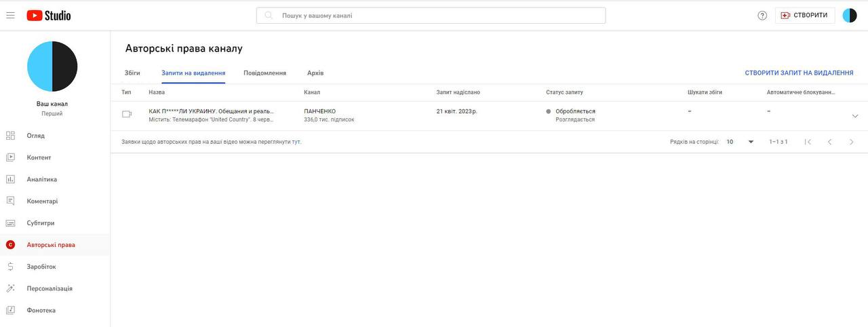Open Customization (Персоналізація) in sidebar
Viewport: 868px width, 327px height.
point(49,288)
